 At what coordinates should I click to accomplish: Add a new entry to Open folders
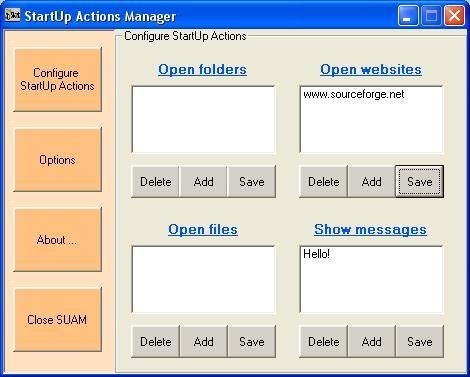204,182
